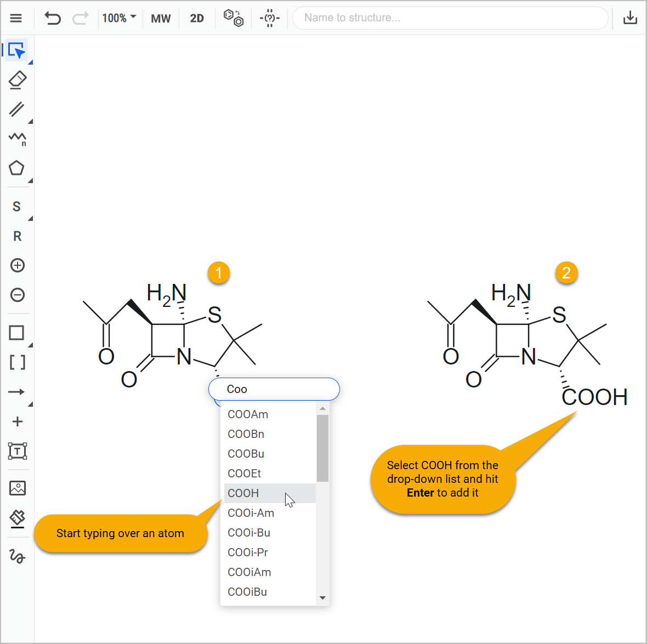
Task: Pick the Chain tool
Action: click(17, 139)
